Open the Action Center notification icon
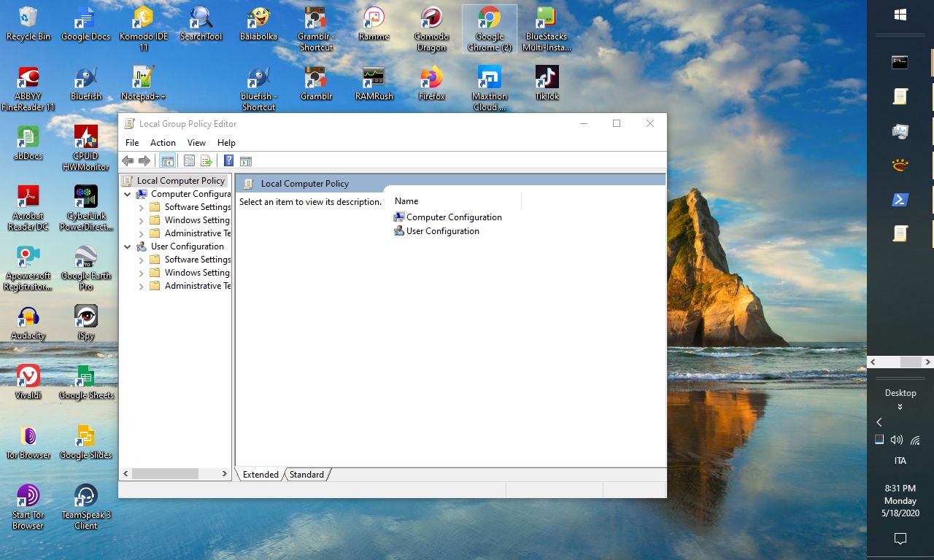 point(900,539)
